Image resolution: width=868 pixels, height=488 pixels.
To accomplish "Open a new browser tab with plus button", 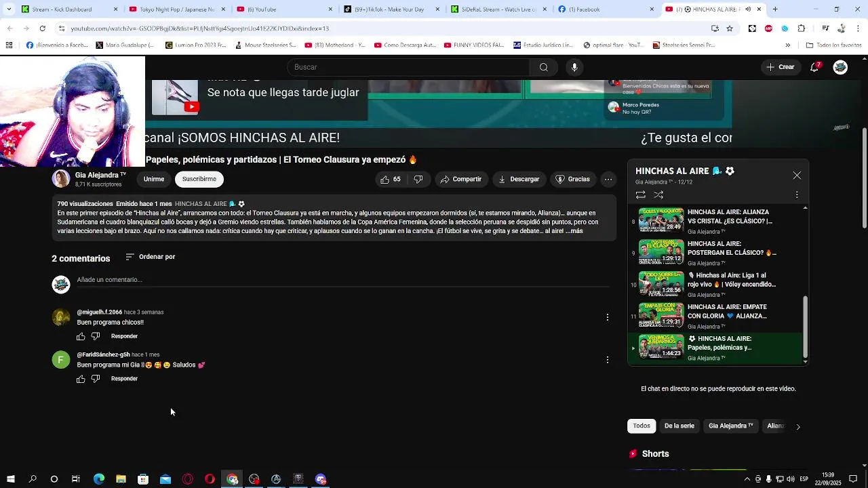I will coord(775,9).
